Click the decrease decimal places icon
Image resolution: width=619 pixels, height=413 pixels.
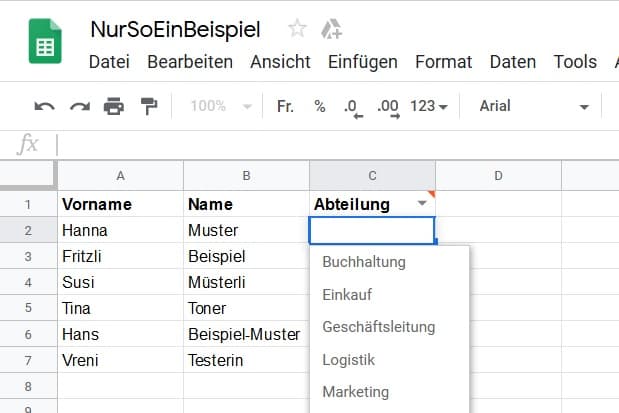pyautogui.click(x=352, y=106)
